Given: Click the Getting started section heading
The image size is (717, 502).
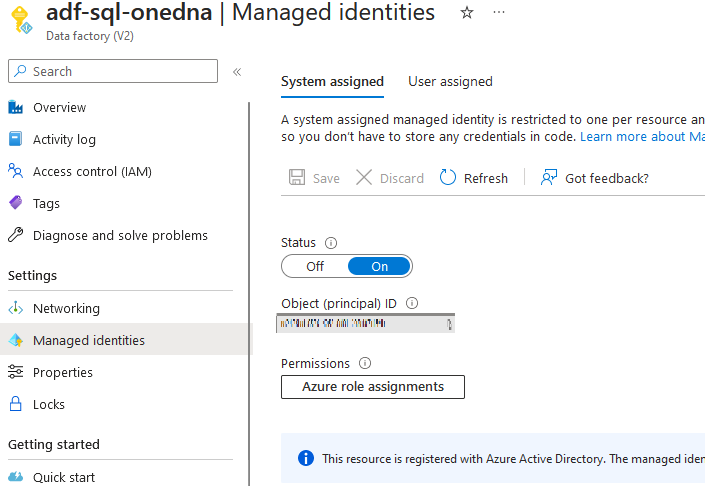Looking at the screenshot, I should pos(54,444).
